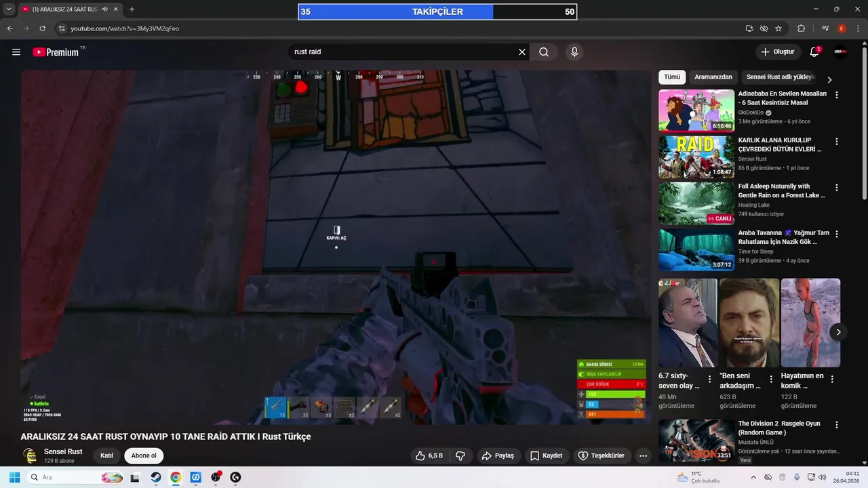This screenshot has width=868, height=488.
Task: Clear the 'rust raid' search text
Action: coord(522,52)
